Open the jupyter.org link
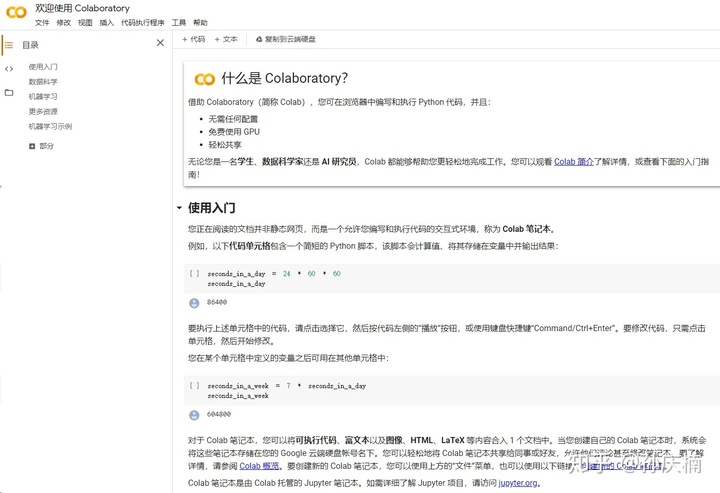Viewport: 720px width, 493px height. pos(518,483)
